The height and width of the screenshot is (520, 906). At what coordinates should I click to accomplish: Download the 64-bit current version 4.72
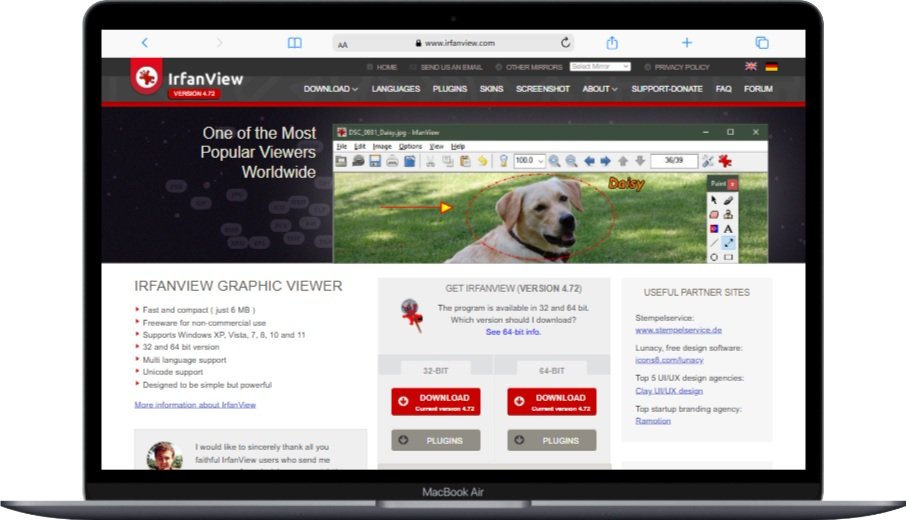[552, 402]
